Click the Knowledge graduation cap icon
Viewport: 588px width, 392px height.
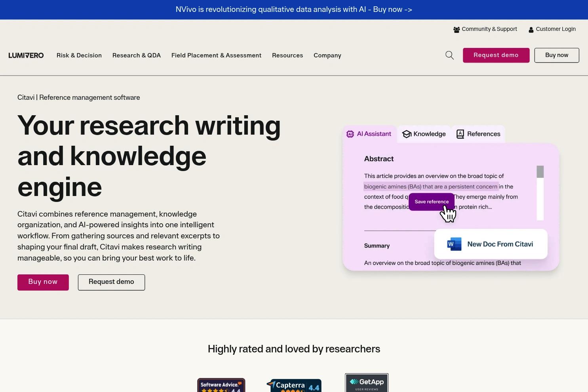[x=407, y=134]
